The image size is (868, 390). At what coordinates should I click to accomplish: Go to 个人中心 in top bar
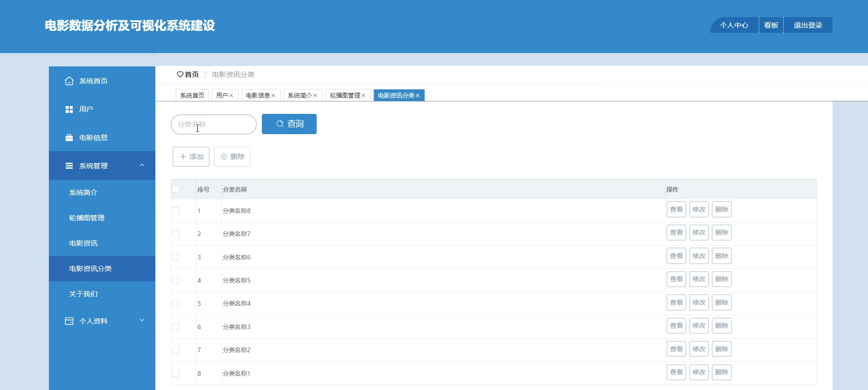(734, 25)
